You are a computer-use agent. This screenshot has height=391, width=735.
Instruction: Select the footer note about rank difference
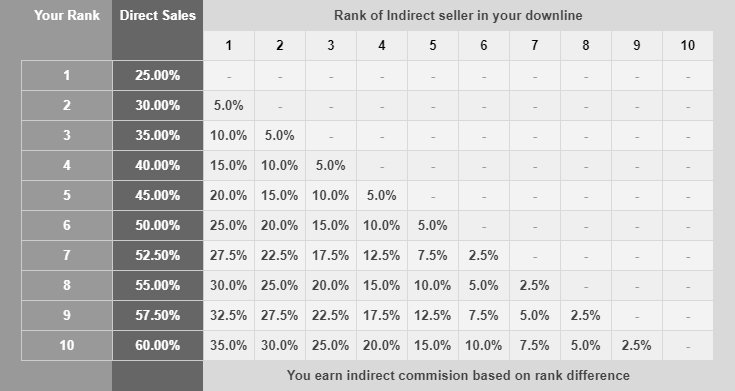coord(458,376)
